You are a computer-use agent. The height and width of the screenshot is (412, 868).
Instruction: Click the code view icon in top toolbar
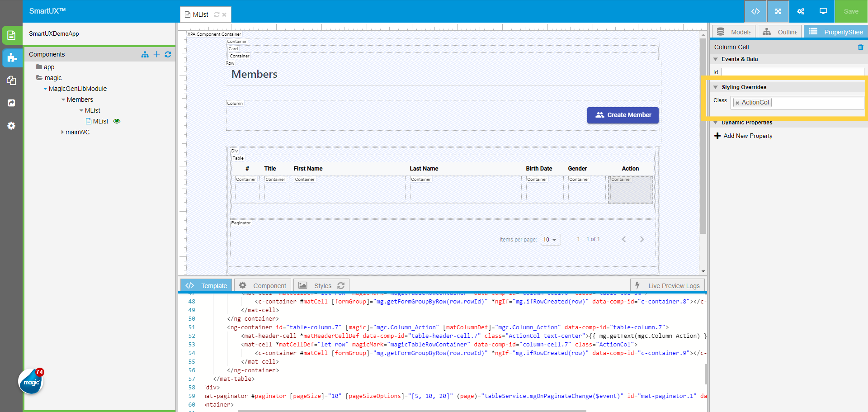click(755, 11)
